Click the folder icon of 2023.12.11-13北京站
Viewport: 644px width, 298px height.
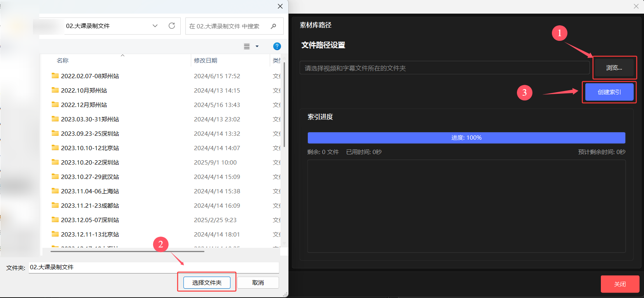pos(55,234)
